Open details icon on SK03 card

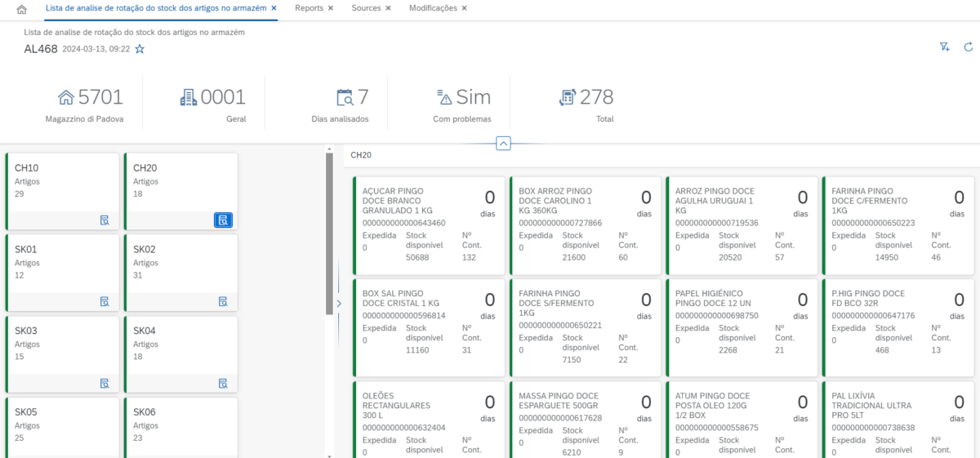105,383
